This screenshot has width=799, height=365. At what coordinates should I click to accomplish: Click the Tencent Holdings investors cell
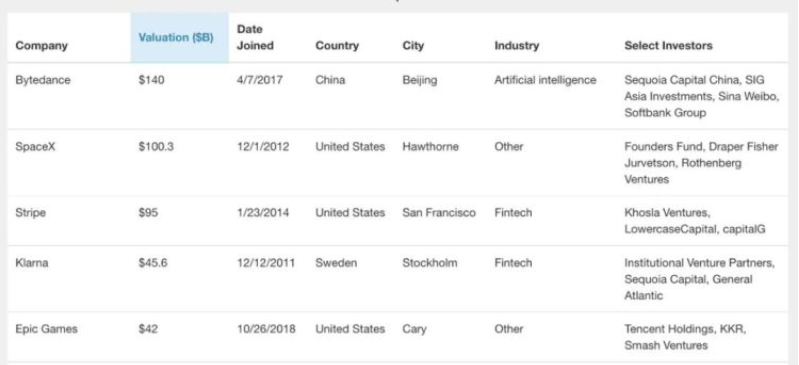click(x=685, y=337)
